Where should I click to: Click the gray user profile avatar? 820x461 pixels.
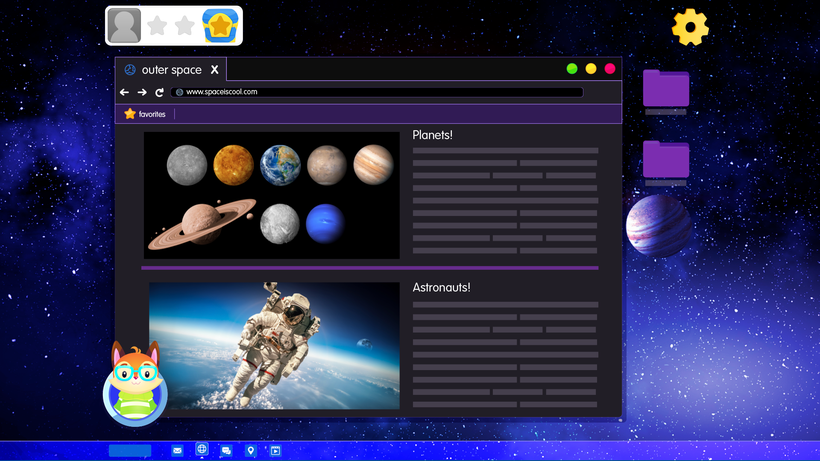[125, 26]
